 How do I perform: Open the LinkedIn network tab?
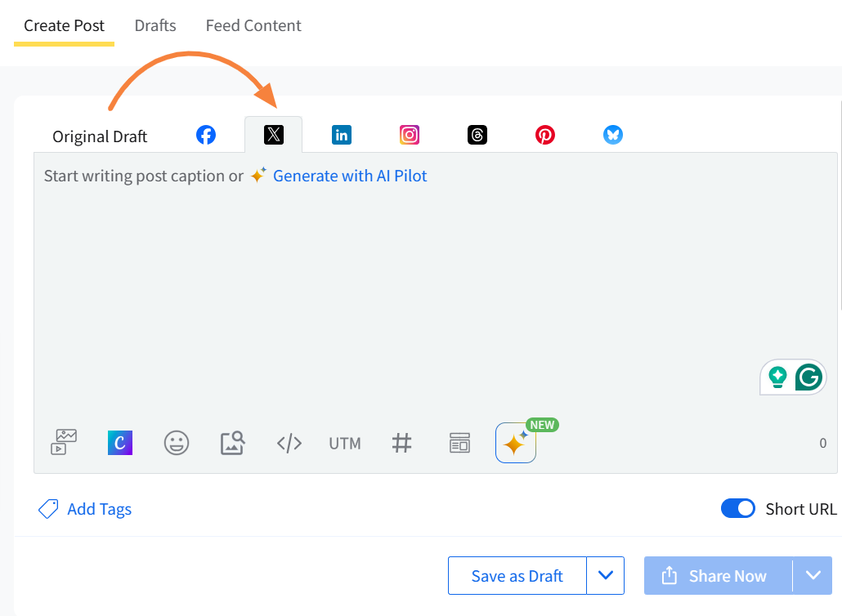pyautogui.click(x=342, y=135)
